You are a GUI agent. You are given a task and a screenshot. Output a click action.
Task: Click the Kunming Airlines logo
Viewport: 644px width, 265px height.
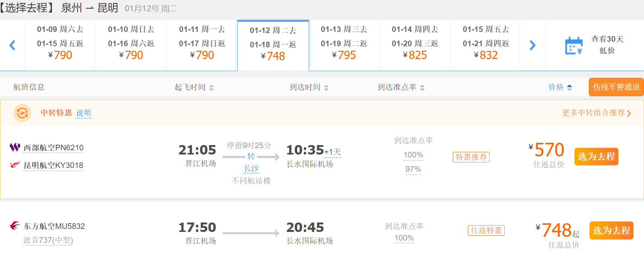(15, 165)
